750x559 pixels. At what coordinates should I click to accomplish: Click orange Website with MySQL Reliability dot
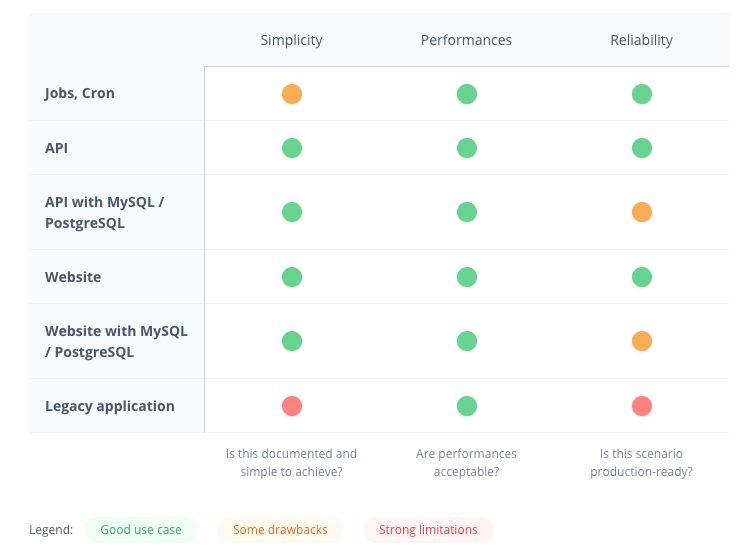[642, 341]
